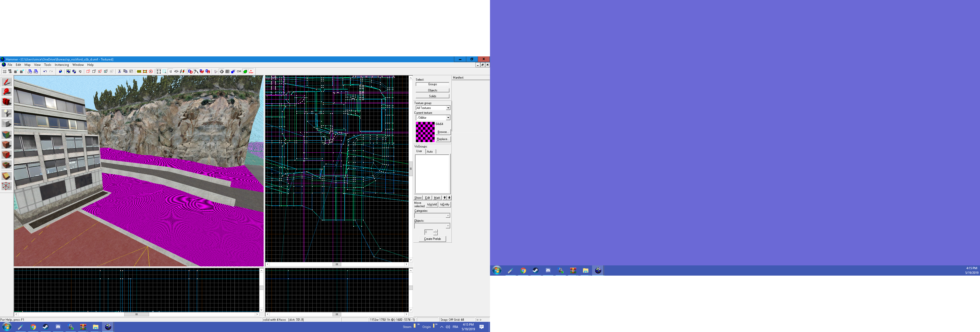This screenshot has height=332, width=980.
Task: Click the save window state icon
Action: coord(36,71)
